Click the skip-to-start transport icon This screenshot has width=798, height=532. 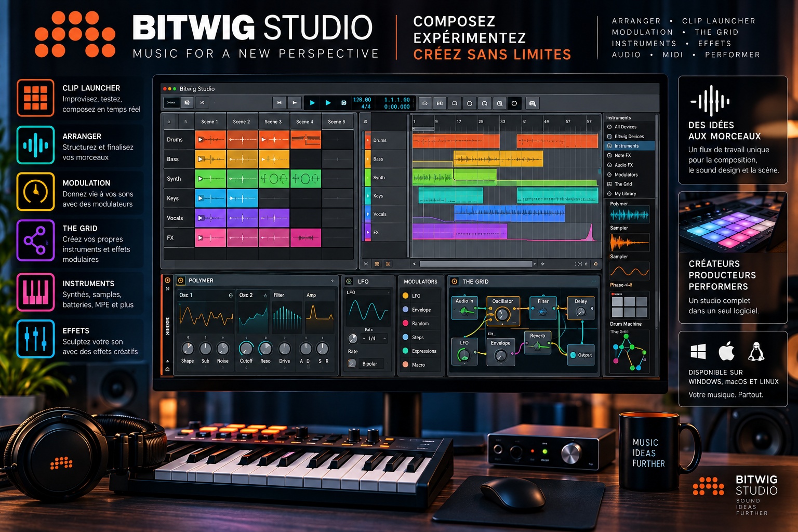point(280,103)
